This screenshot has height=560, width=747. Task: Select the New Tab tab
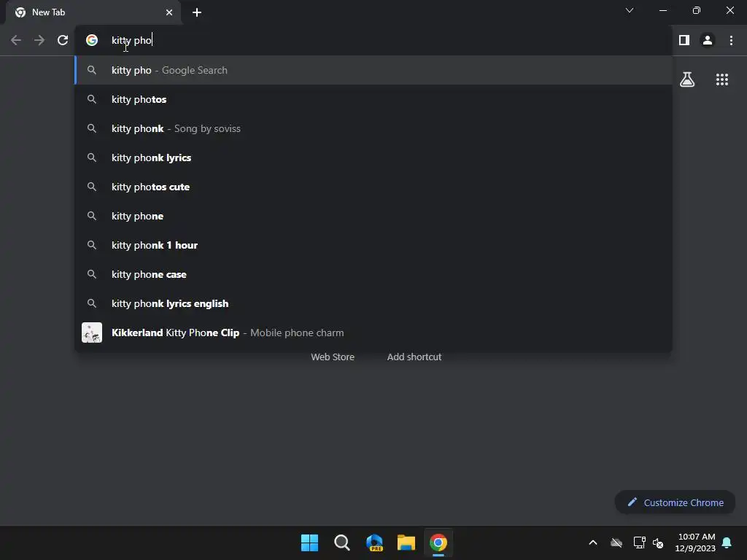(x=93, y=12)
